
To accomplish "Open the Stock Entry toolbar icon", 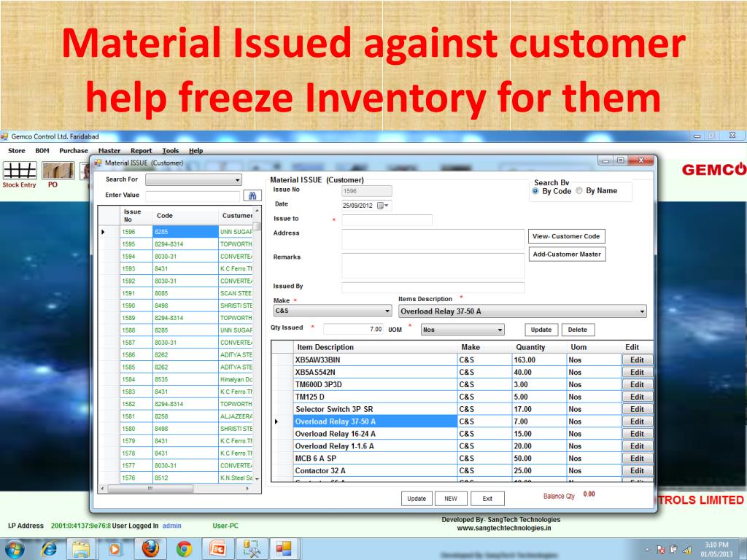I will pyautogui.click(x=20, y=171).
